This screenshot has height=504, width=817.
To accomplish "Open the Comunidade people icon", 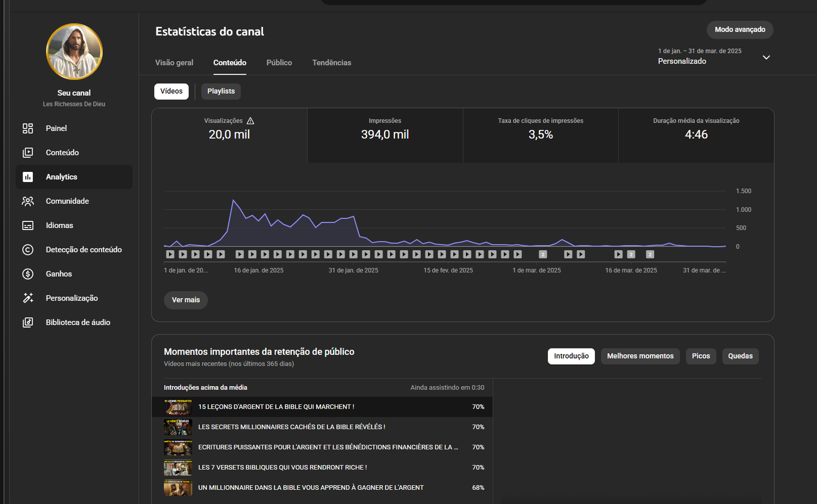I will coord(28,201).
